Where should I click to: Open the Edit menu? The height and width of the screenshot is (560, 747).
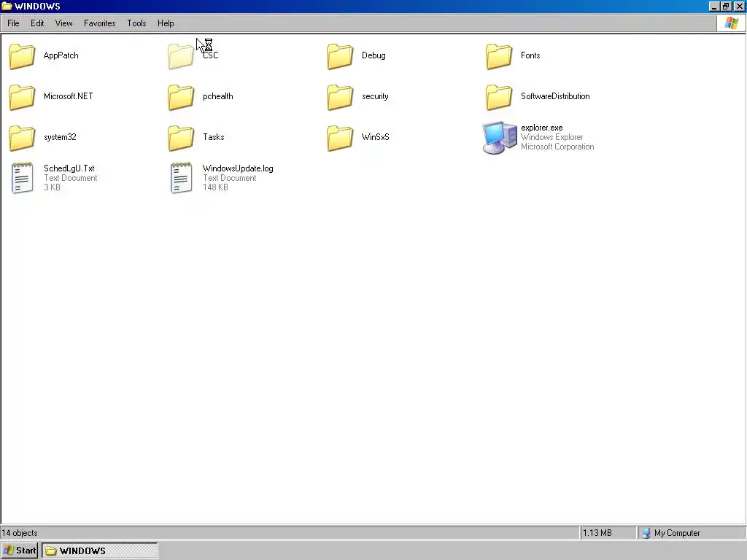tap(37, 23)
